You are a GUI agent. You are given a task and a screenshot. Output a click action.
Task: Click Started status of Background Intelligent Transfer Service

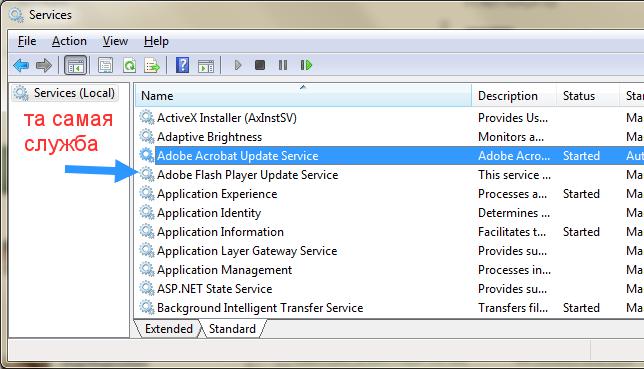pyautogui.click(x=581, y=308)
